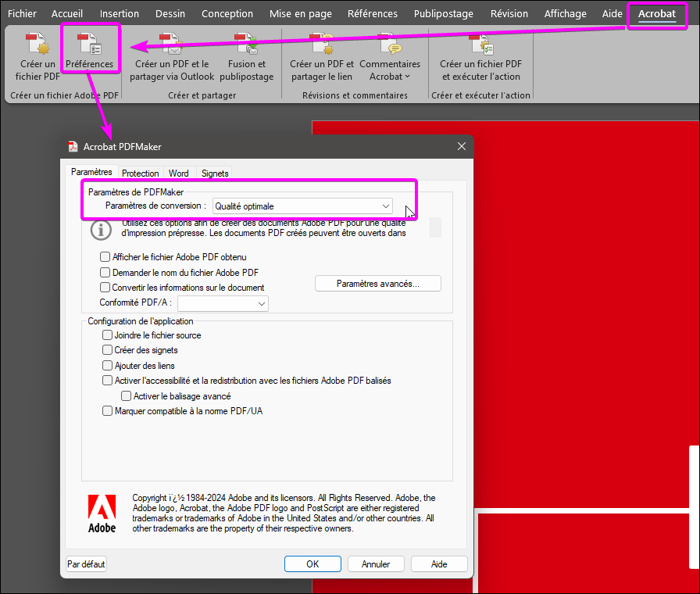
Task: Click the Acrobat icon in the dialog title bar
Action: 72,146
